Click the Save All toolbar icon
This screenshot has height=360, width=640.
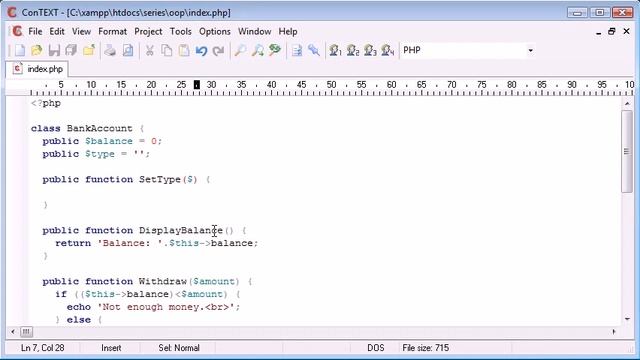[71, 51]
